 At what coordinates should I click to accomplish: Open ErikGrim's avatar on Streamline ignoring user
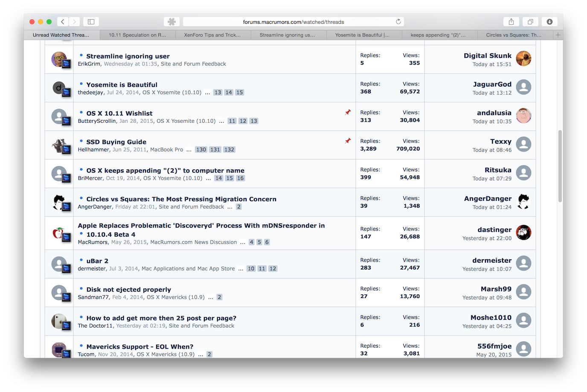click(59, 59)
